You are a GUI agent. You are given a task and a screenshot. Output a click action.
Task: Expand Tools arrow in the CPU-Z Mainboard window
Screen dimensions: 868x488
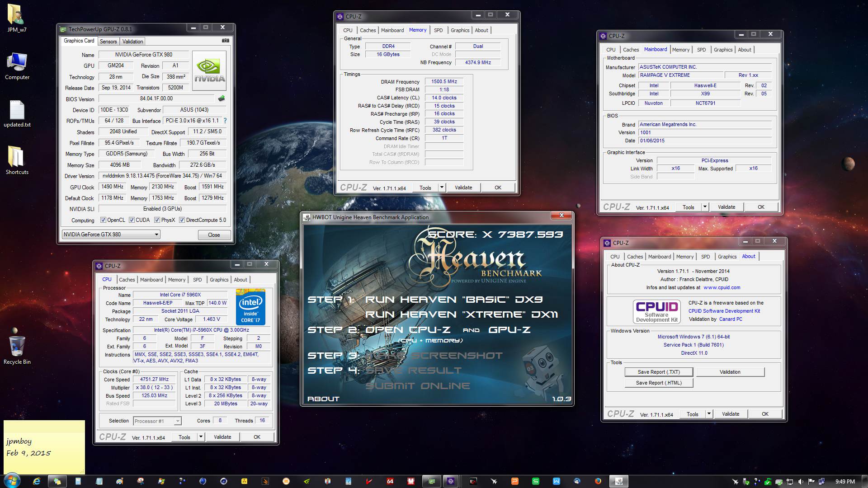point(705,207)
